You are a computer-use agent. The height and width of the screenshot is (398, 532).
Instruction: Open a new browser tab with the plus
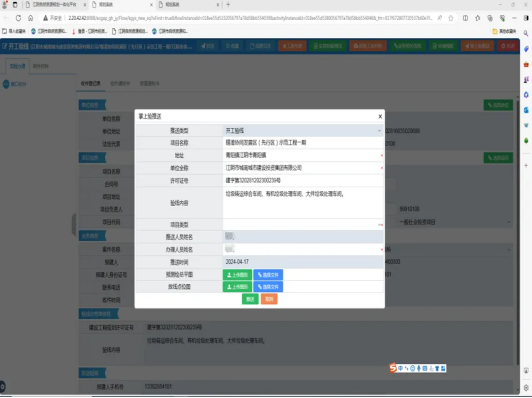pyautogui.click(x=228, y=4)
